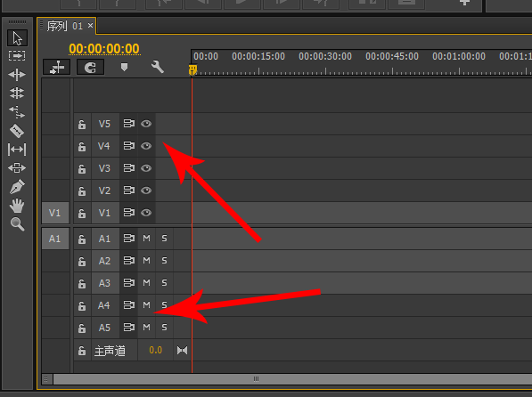Mute audio track A3
The height and width of the screenshot is (397, 532).
146,283
